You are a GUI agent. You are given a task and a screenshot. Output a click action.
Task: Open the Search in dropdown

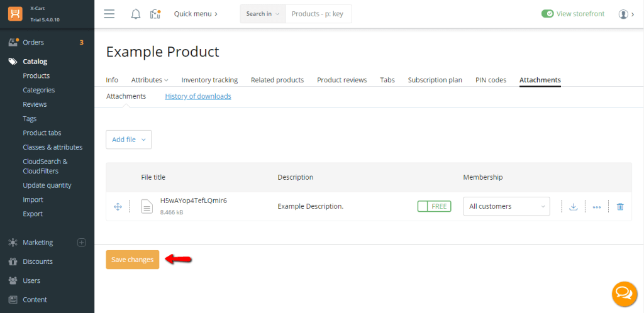263,14
